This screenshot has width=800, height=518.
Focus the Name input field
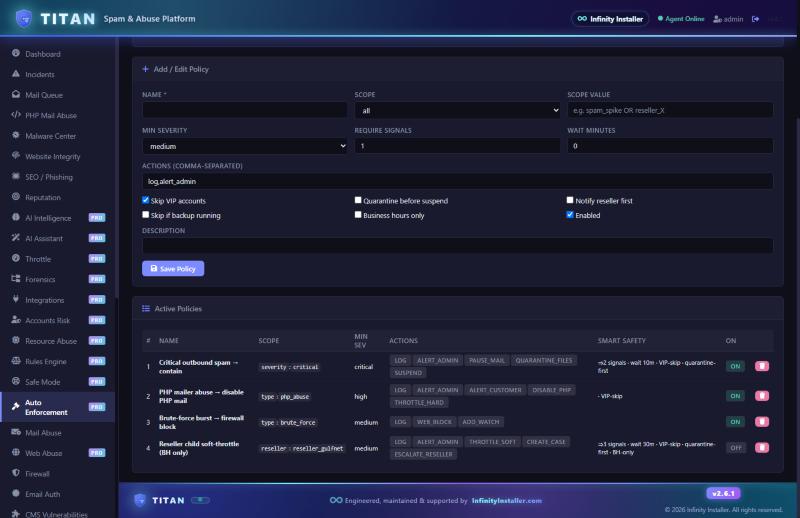coord(244,110)
